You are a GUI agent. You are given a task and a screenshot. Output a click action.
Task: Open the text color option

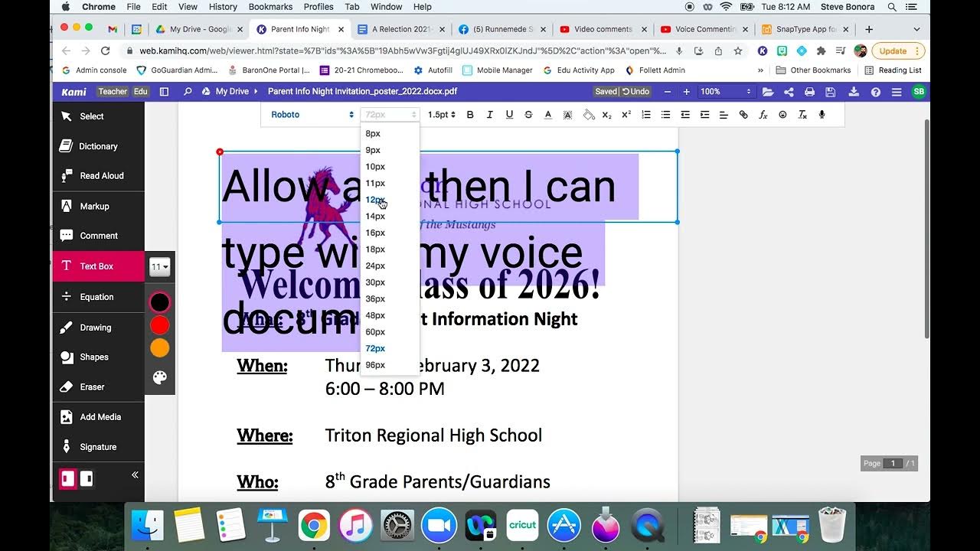548,115
